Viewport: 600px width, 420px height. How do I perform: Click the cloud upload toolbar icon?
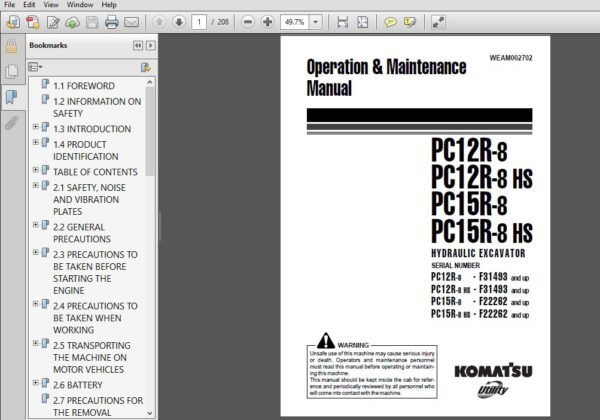72,23
